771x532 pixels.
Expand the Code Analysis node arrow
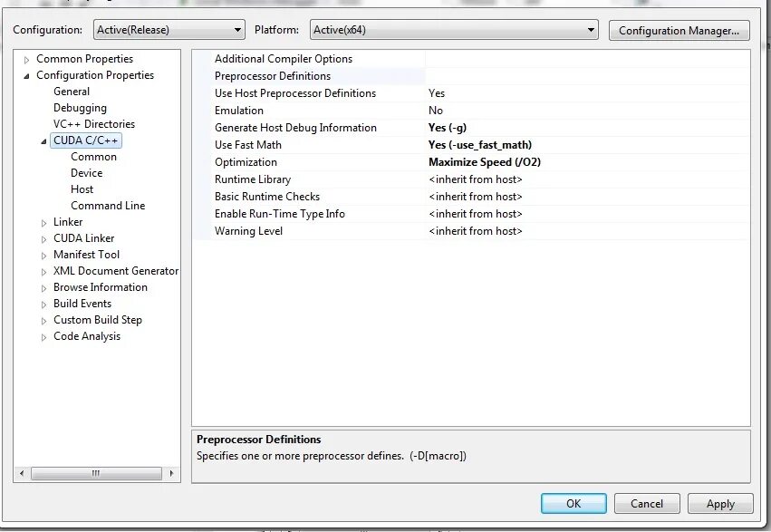pos(43,337)
